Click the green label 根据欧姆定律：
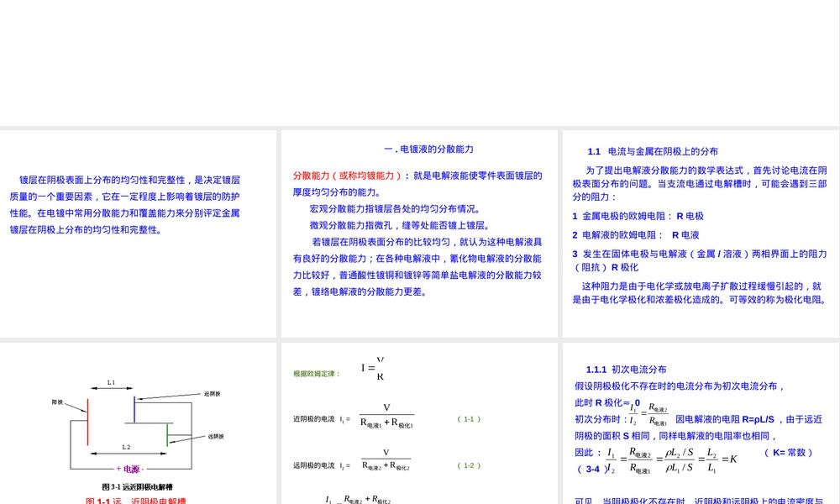840x504 pixels. [317, 374]
